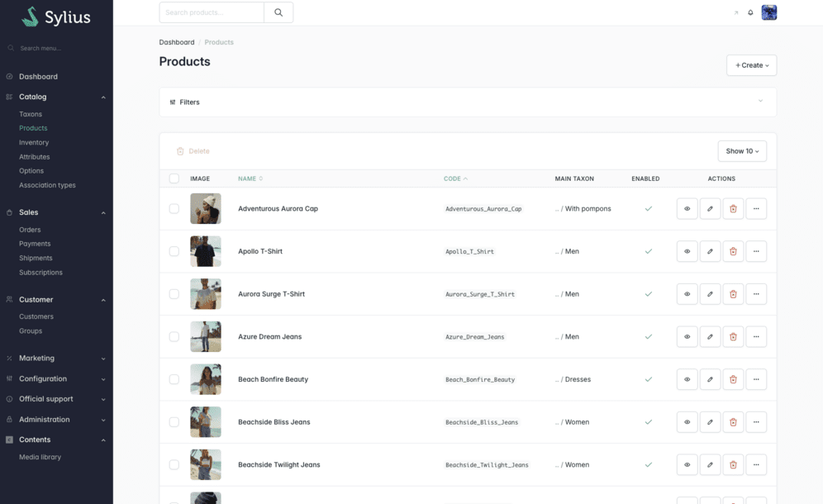Edit the Azure Dream Jeans product
Screen dimensions: 823x504
pos(710,336)
